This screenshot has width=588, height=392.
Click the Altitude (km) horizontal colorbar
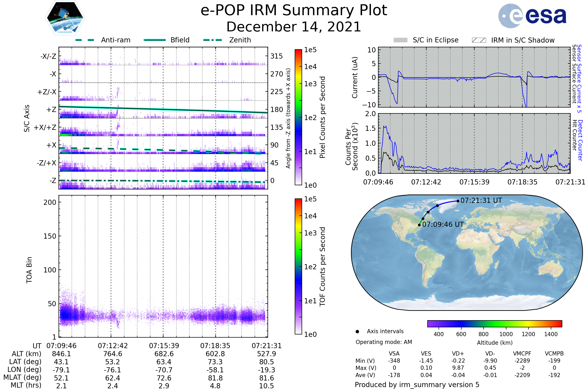[x=494, y=323]
